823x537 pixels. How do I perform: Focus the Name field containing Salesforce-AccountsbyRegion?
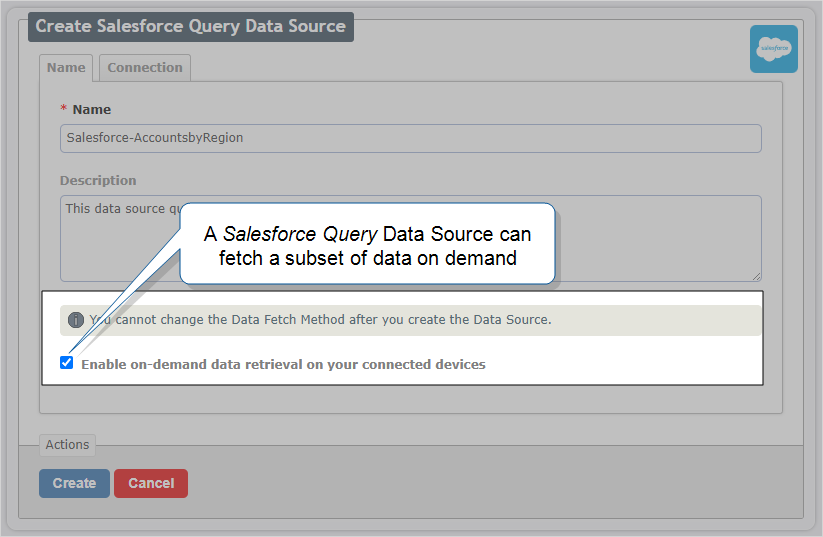pos(410,138)
